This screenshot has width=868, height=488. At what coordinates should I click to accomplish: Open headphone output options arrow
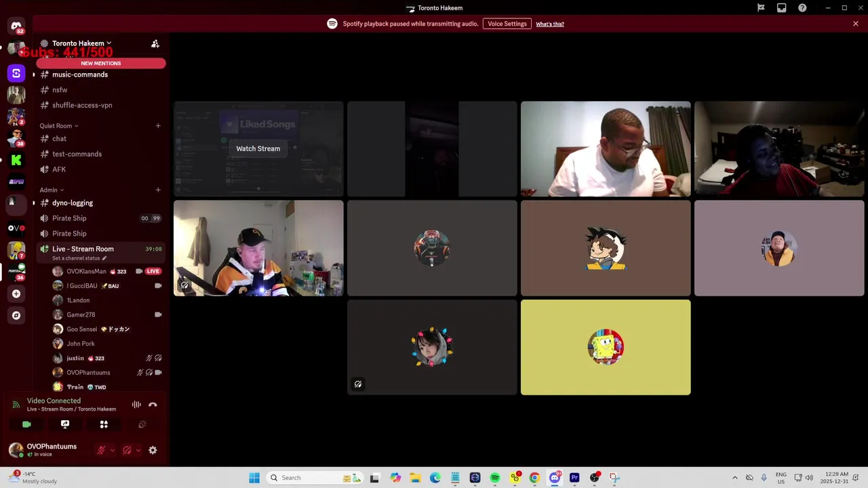point(138,450)
